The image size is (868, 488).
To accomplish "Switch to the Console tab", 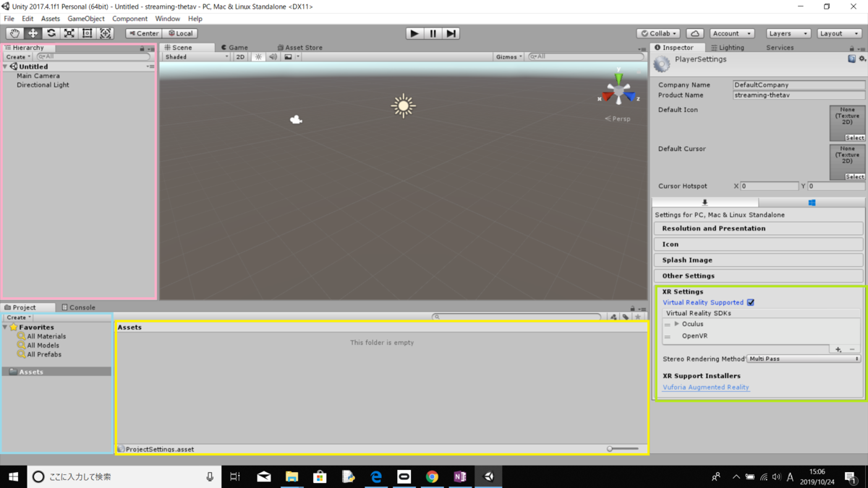I will (78, 307).
